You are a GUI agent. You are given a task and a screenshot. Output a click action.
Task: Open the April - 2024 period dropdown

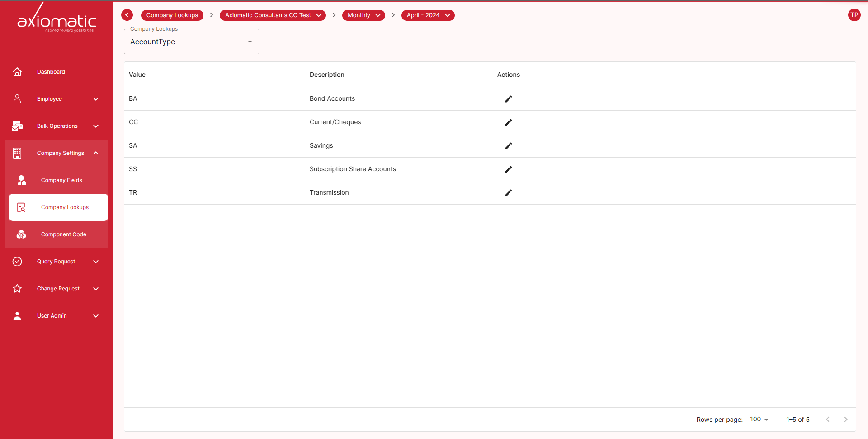(x=428, y=15)
